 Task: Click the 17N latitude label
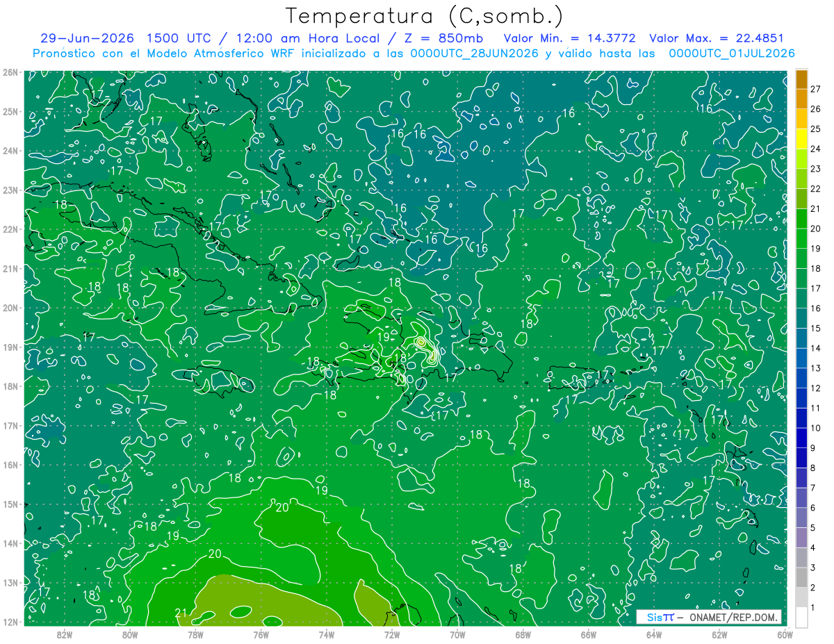coord(10,426)
